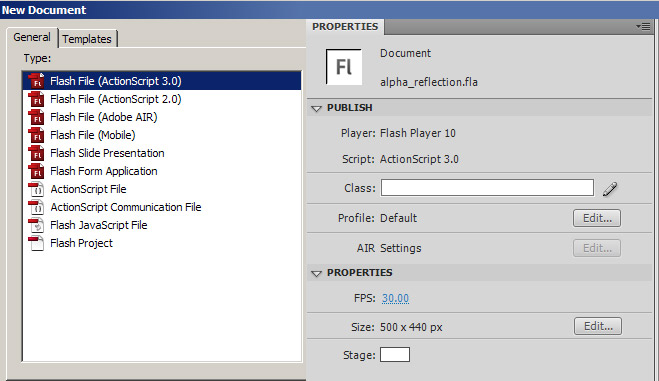Image resolution: width=659 pixels, height=381 pixels.
Task: Click the Flash File (Adobe AIR) icon
Action: [x=36, y=117]
